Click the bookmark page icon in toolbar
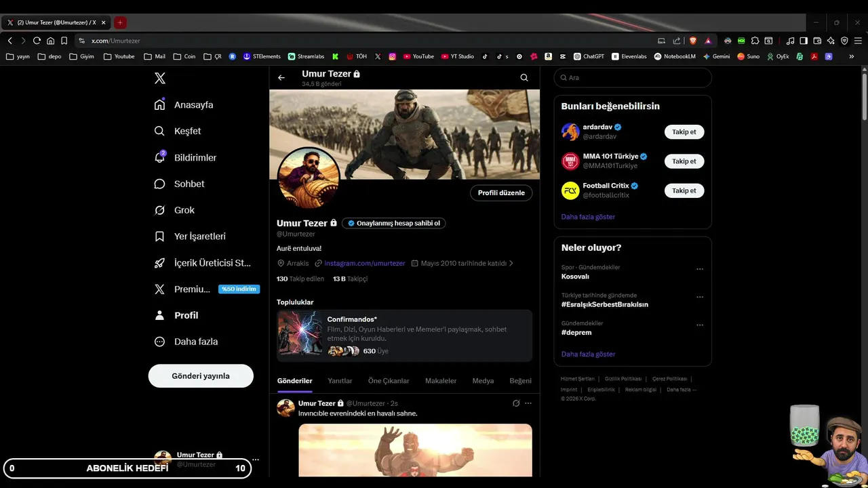 [x=64, y=41]
